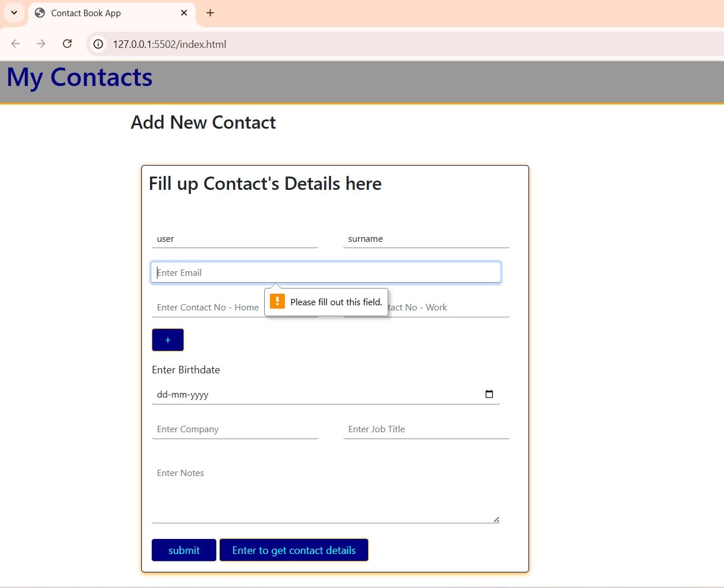
Task: Click the browser forward arrow
Action: point(41,44)
